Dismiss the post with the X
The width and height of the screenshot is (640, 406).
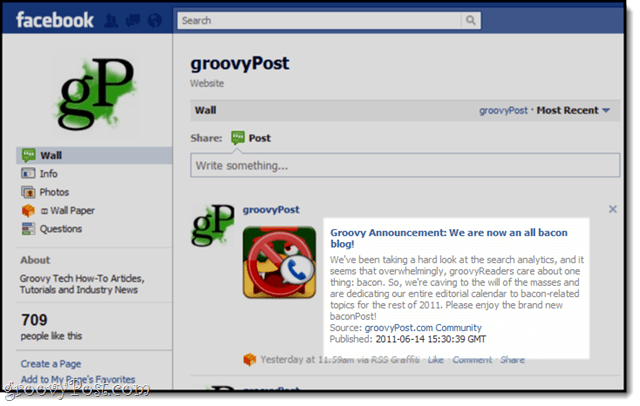coord(613,209)
